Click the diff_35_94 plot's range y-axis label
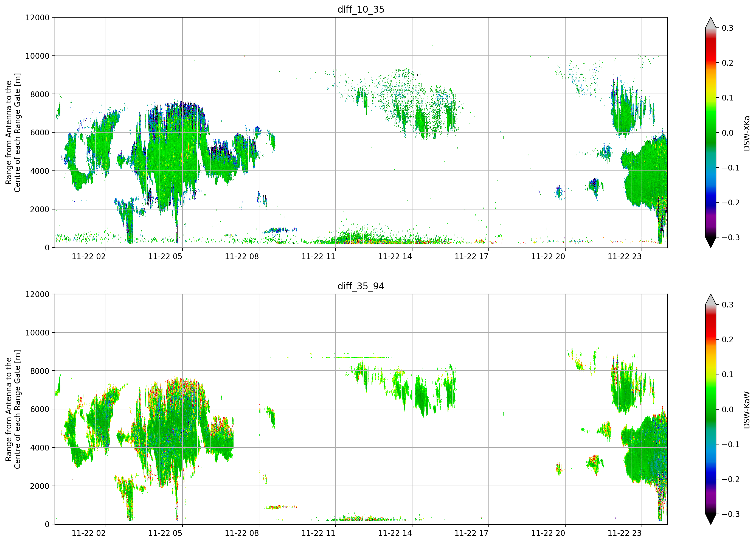Screen dimensions: 756x543 pos(13,409)
